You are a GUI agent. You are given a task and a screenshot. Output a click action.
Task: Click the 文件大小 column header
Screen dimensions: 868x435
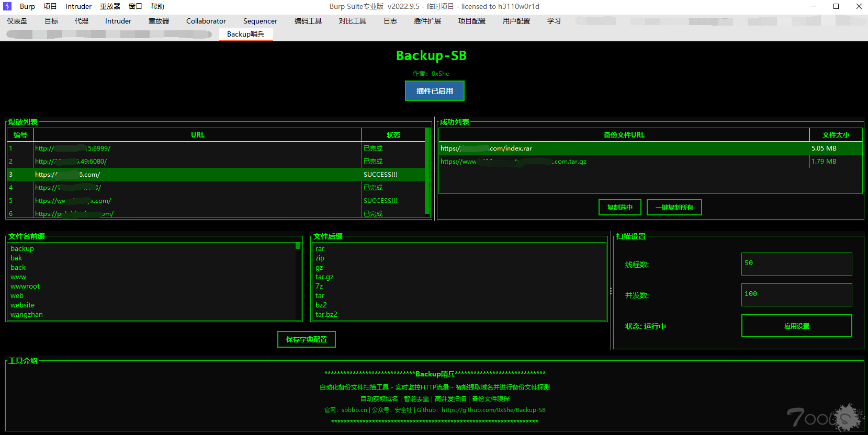836,135
